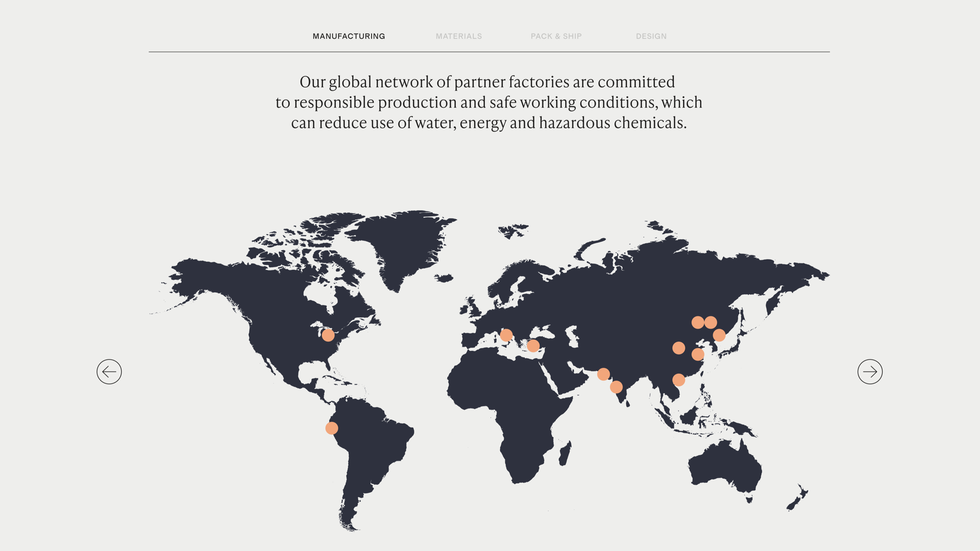Select the factory marker in Turkey
This screenshot has width=980, height=551.
coord(533,346)
